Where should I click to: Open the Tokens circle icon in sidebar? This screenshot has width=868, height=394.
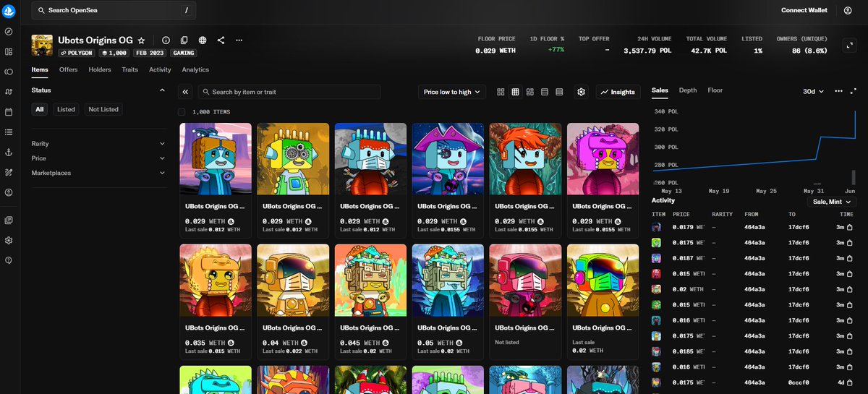coord(9,72)
